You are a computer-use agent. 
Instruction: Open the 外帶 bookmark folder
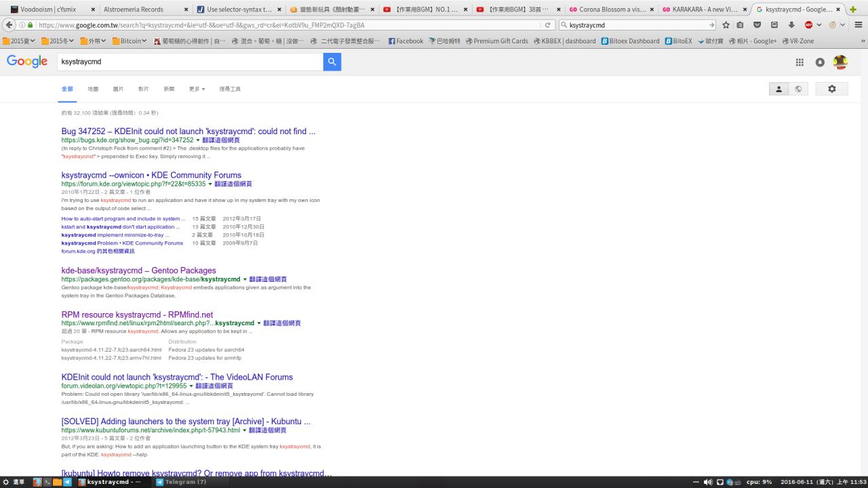pos(92,41)
